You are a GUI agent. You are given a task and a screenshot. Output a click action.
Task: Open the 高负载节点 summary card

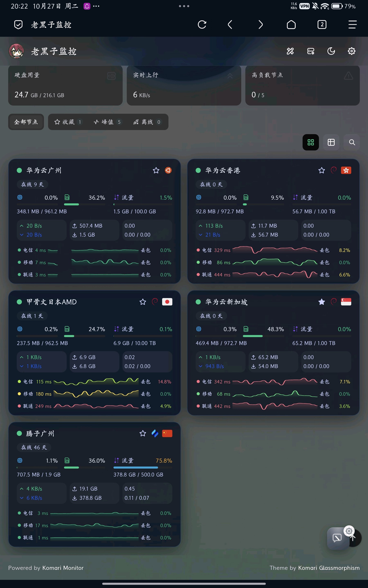click(303, 85)
